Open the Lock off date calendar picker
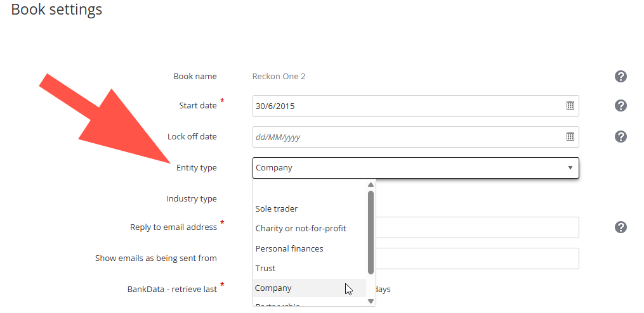 point(570,136)
